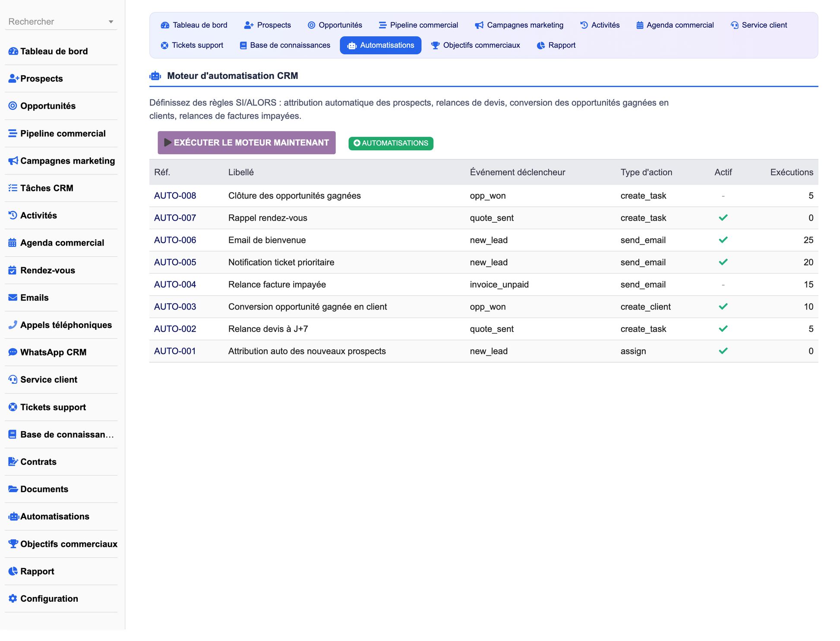
Task: Toggle the active checkmark for AUTO-006
Action: coord(723,240)
